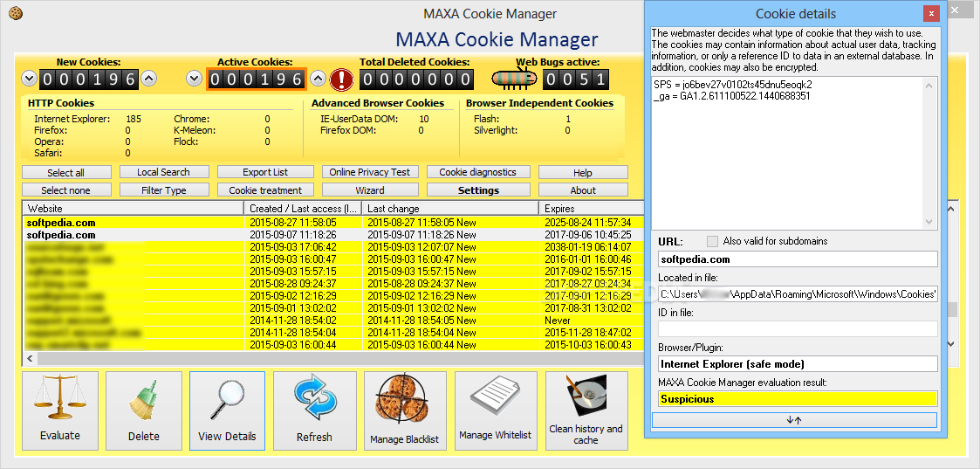Run Cookie diagnostics
The width and height of the screenshot is (980, 469).
pyautogui.click(x=478, y=172)
